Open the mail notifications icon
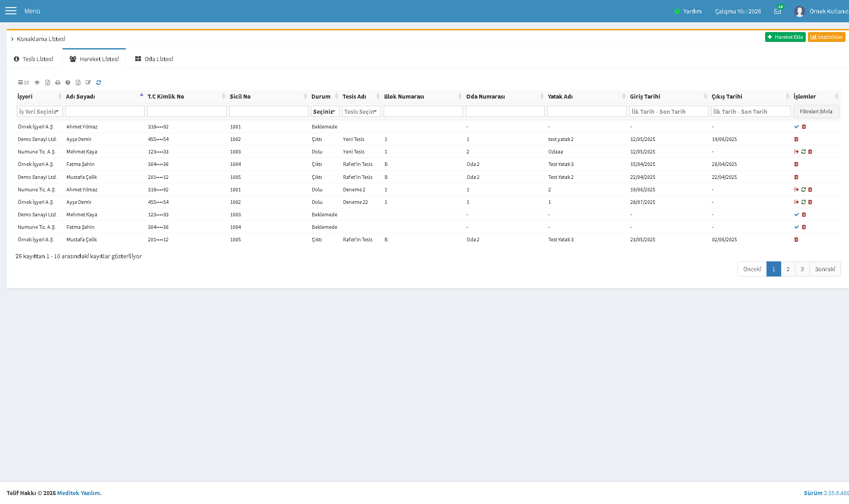Viewport: 849px width, 504px height. click(778, 11)
